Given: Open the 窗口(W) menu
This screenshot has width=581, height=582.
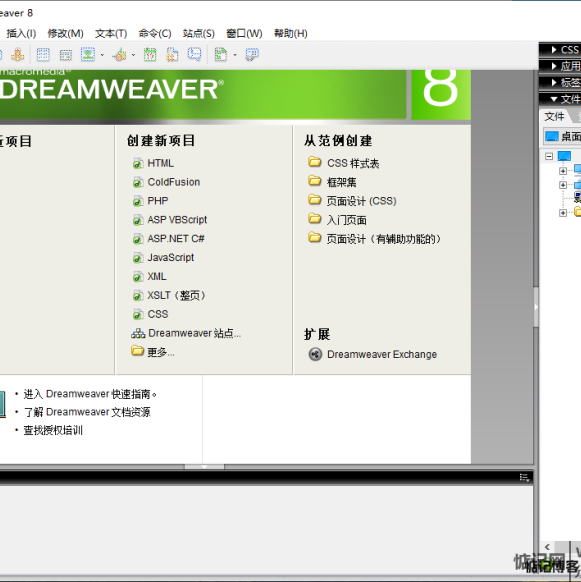Looking at the screenshot, I should (244, 33).
